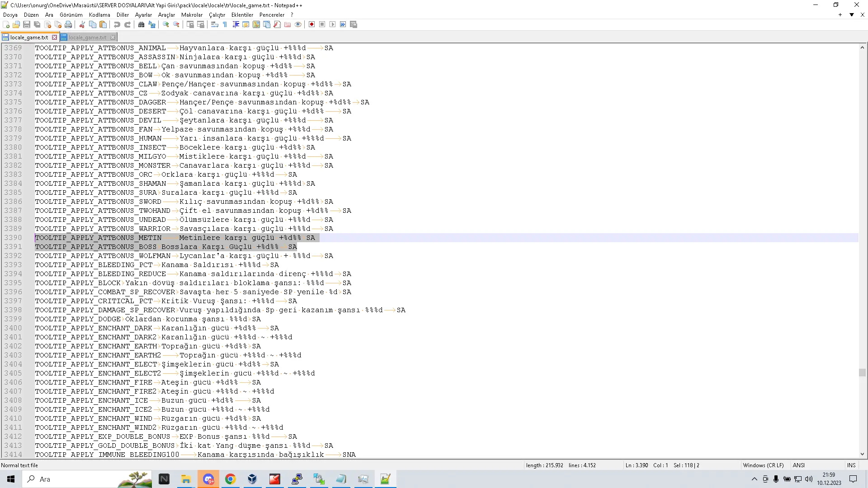Paste with the clipboard icon
The height and width of the screenshot is (488, 868).
pos(103,24)
